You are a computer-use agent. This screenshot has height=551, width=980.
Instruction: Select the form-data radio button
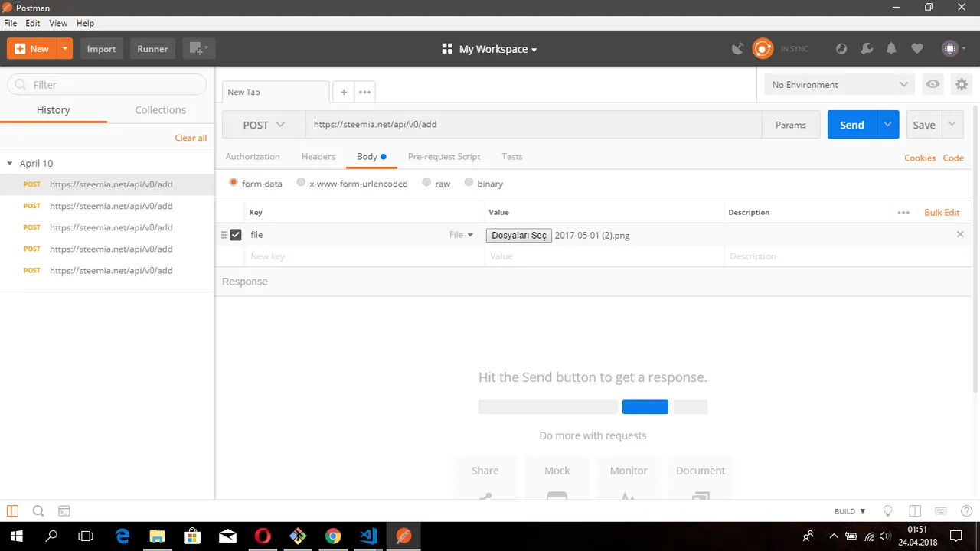tap(234, 183)
